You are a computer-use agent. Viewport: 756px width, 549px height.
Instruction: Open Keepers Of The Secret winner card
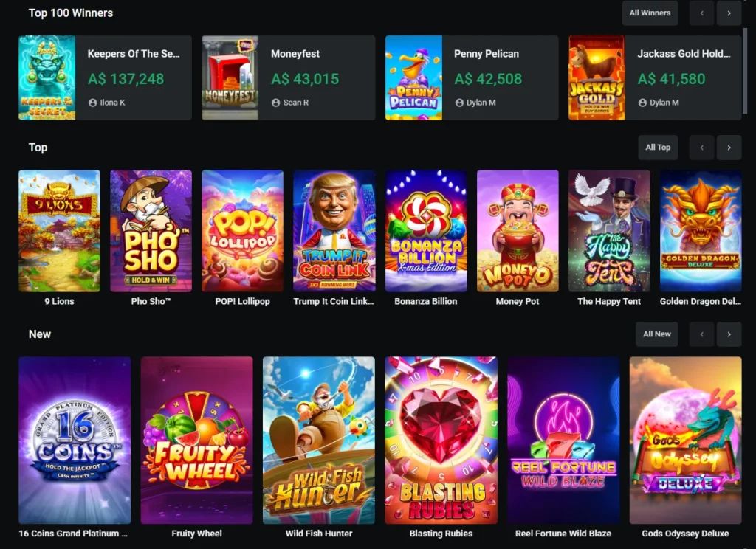tap(105, 77)
